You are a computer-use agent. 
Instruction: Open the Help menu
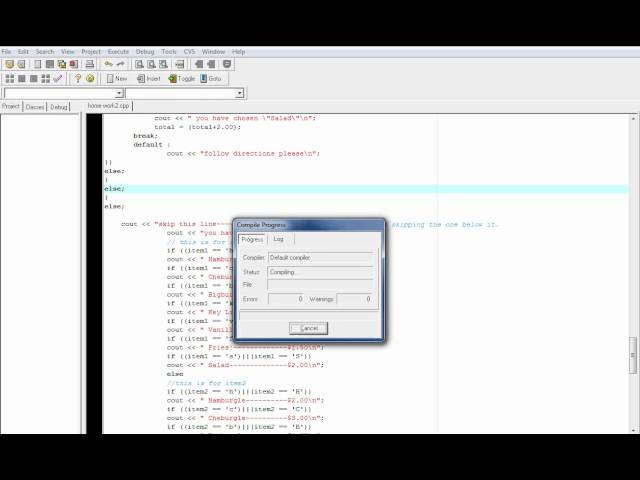tap(238, 52)
